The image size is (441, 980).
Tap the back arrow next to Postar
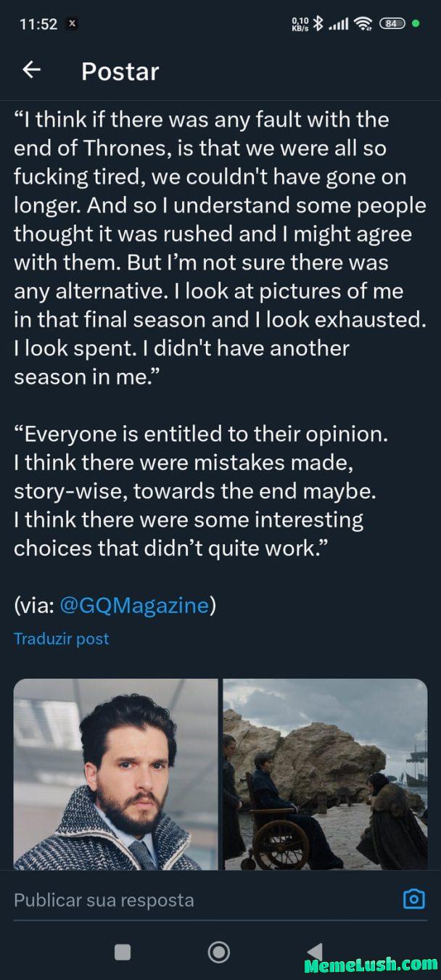pos(31,70)
